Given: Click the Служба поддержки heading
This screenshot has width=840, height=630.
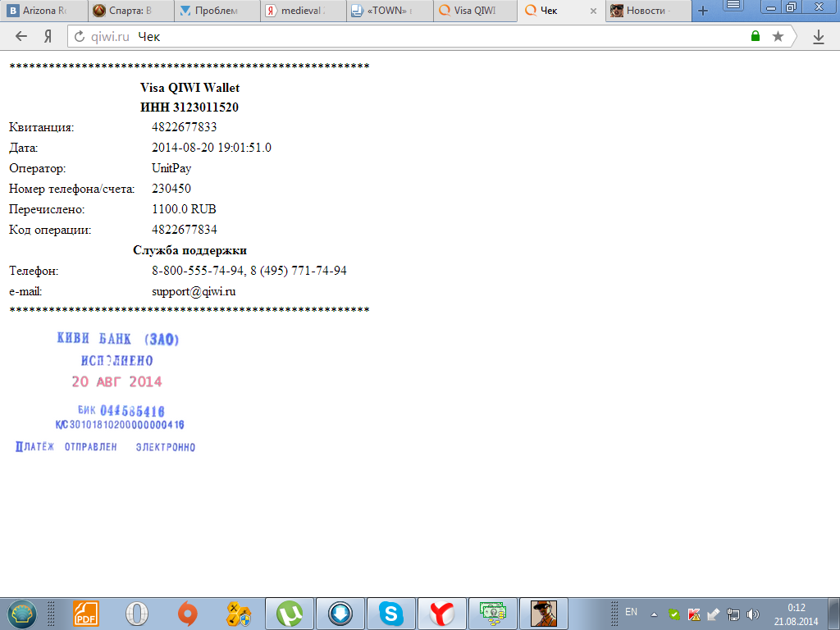Looking at the screenshot, I should [x=189, y=250].
